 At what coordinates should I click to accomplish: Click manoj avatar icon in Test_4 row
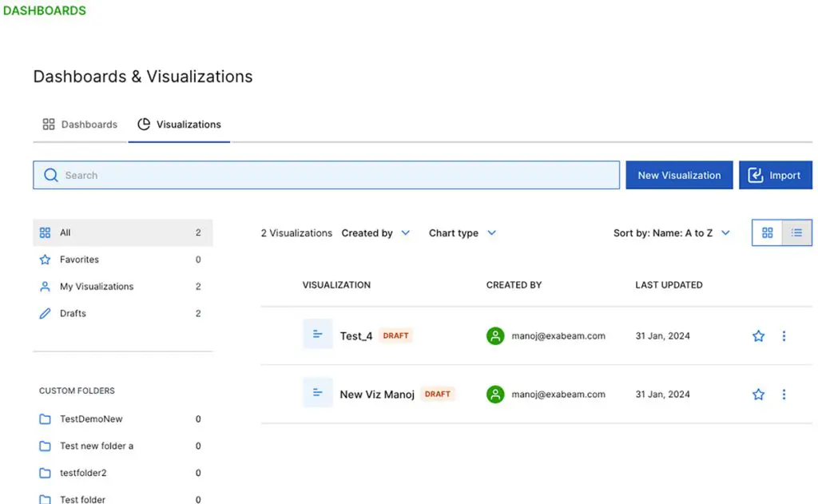[x=495, y=336]
